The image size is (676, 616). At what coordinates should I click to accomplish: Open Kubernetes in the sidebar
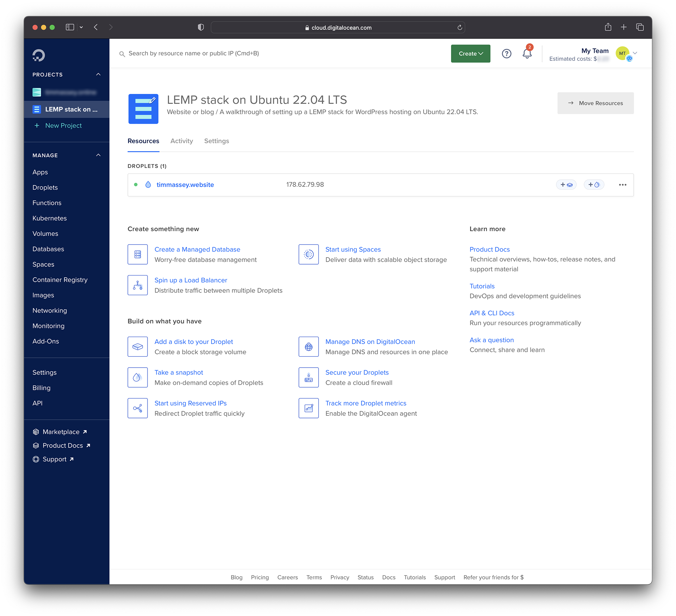tap(50, 218)
